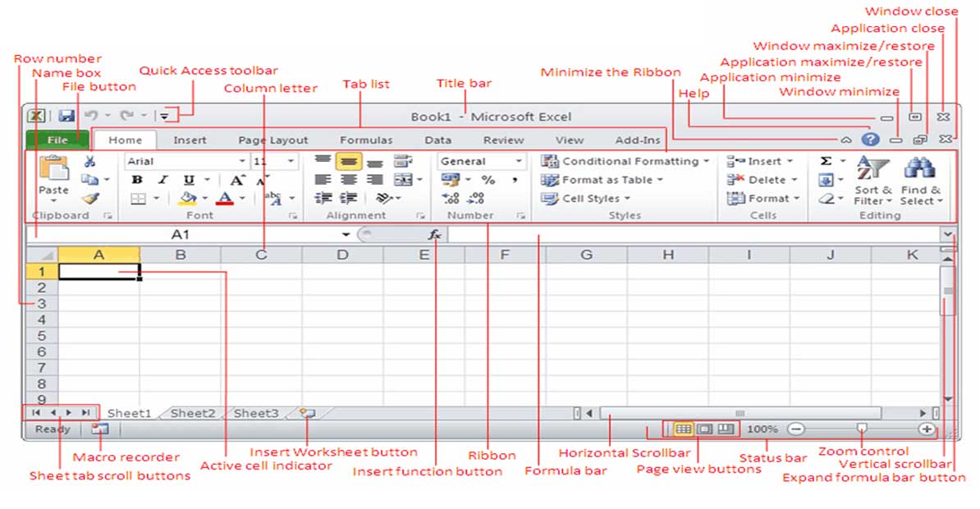Zoom out with the minus button
The width and height of the screenshot is (980, 509).
[795, 429]
